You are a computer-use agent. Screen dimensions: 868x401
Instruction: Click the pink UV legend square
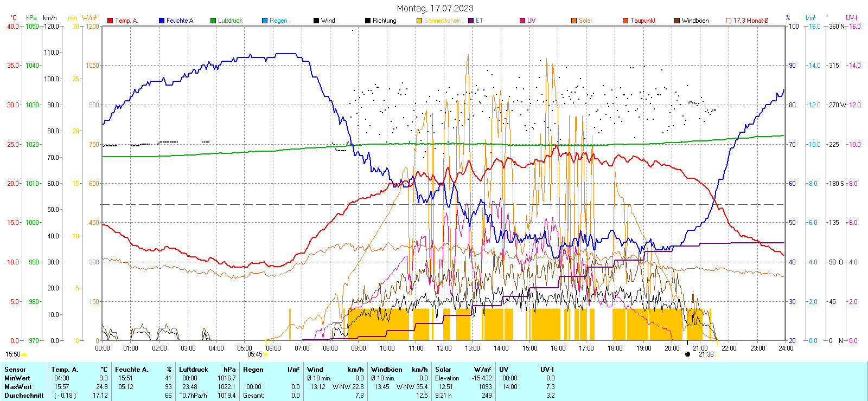coord(522,21)
